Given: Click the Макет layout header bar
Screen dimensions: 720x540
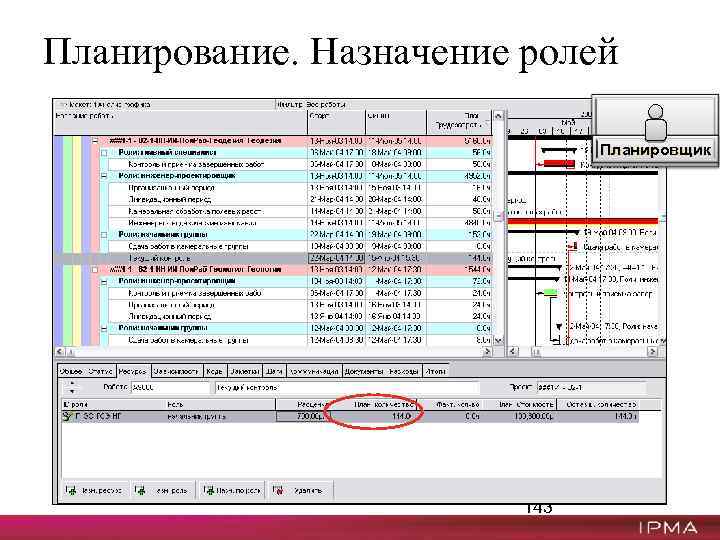Looking at the screenshot, I should point(164,104).
